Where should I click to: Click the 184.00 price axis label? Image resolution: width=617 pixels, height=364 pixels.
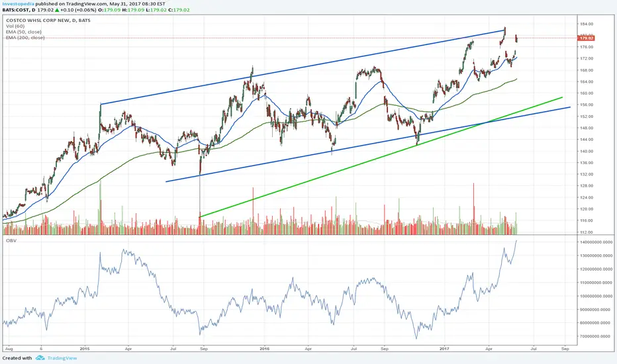click(x=587, y=24)
